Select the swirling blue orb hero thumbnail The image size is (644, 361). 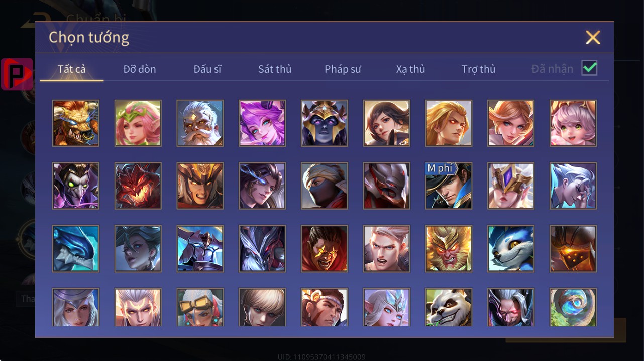[573, 307]
